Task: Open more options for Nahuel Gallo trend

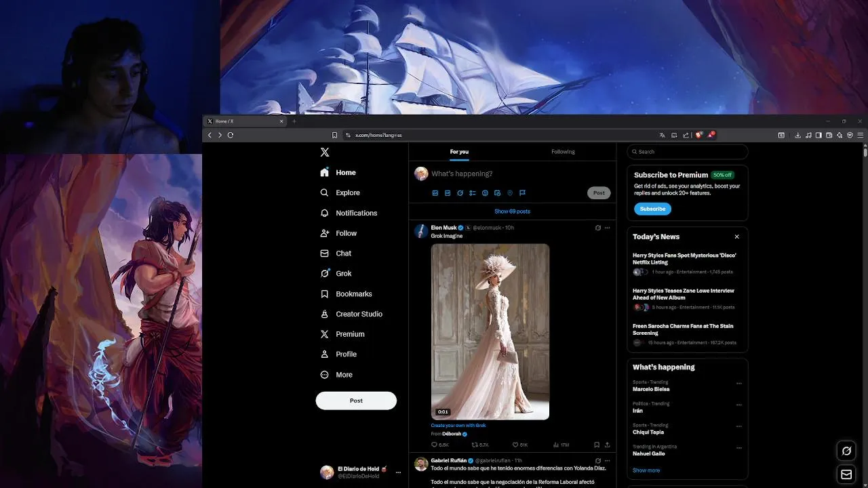Action: pyautogui.click(x=739, y=448)
